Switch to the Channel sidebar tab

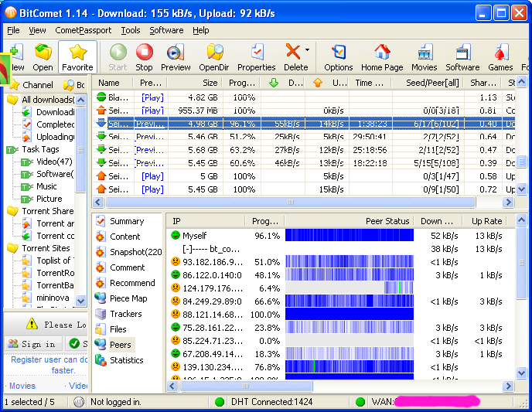[32, 85]
